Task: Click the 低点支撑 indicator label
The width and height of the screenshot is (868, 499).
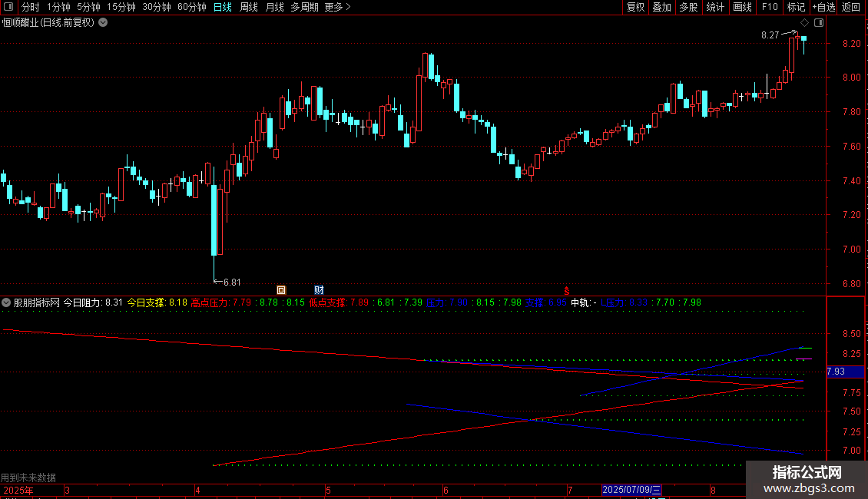Action: tap(328, 302)
